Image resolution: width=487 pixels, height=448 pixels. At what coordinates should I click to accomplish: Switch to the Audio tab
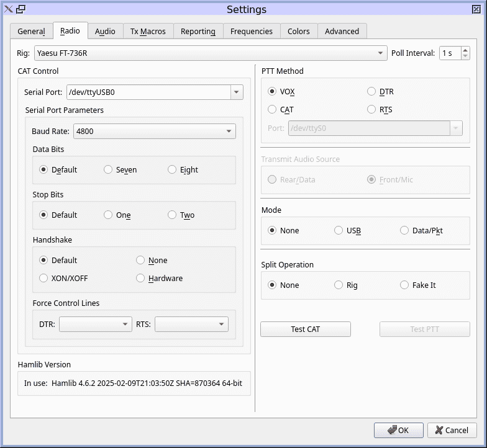105,31
